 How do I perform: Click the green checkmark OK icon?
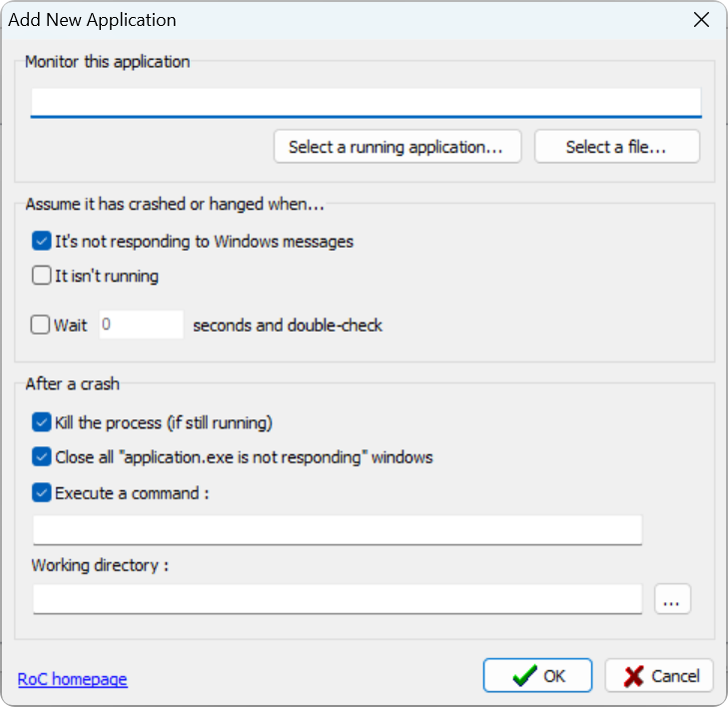[524, 676]
